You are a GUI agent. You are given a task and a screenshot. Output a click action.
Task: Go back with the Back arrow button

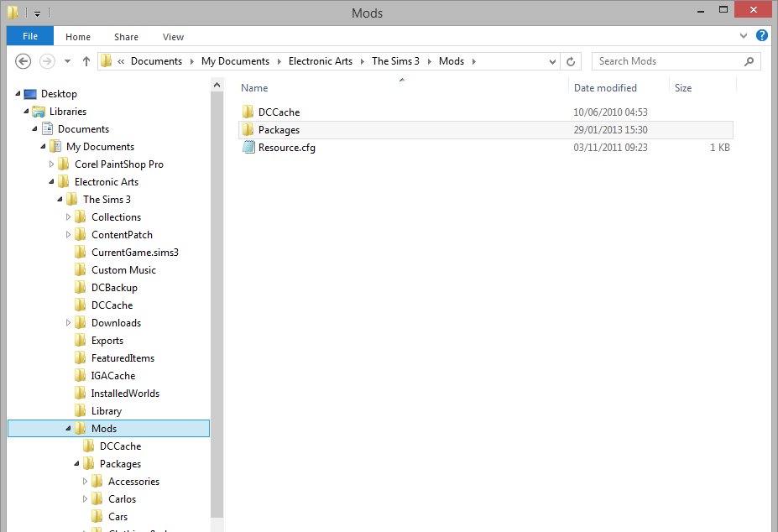23,61
